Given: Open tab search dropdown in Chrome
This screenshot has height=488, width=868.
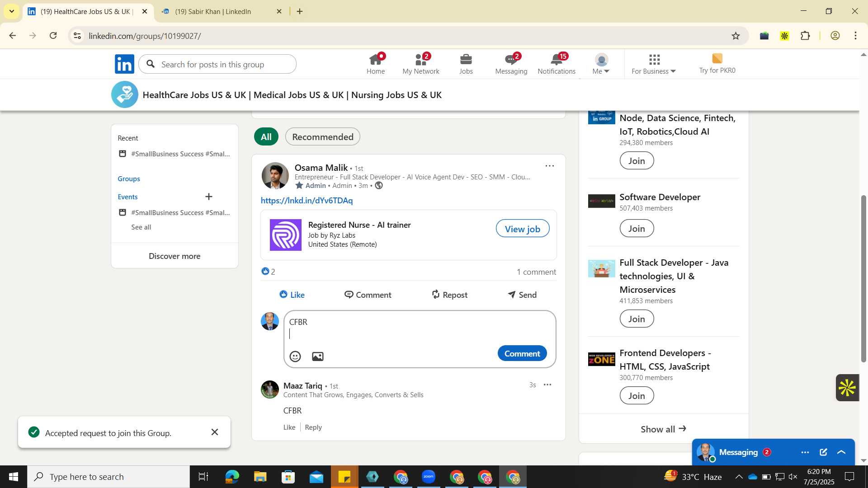Looking at the screenshot, I should 12,11.
